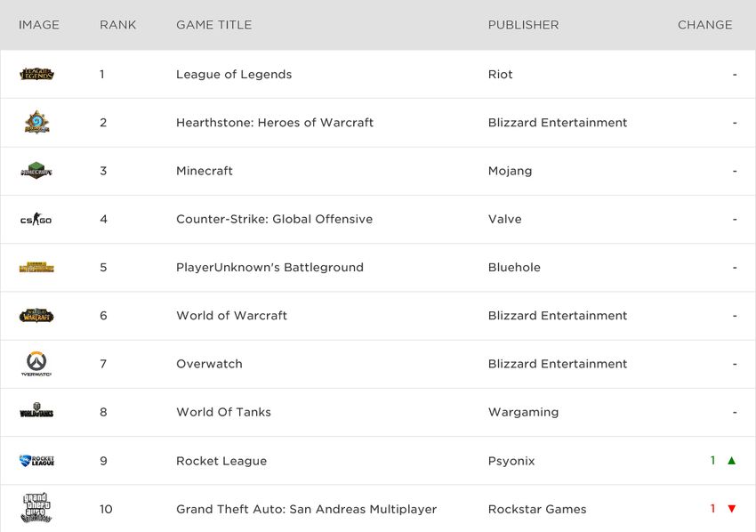Click the publisher Rockstar Games

click(x=537, y=510)
